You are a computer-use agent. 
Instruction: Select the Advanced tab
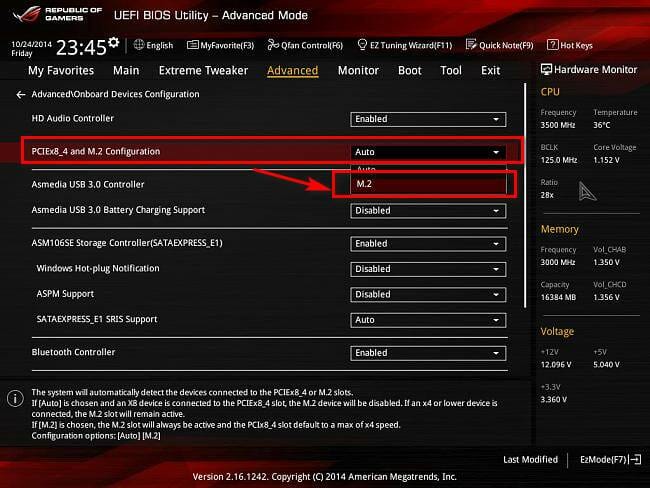coord(293,70)
